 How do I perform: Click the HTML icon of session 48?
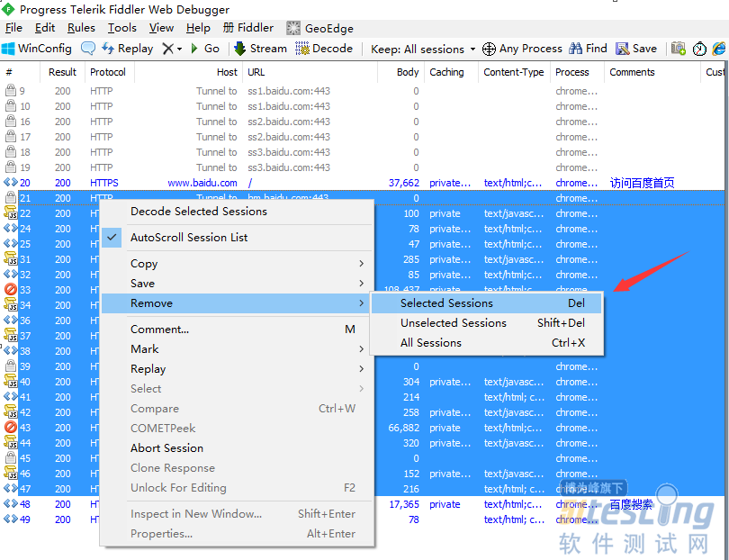point(10,503)
